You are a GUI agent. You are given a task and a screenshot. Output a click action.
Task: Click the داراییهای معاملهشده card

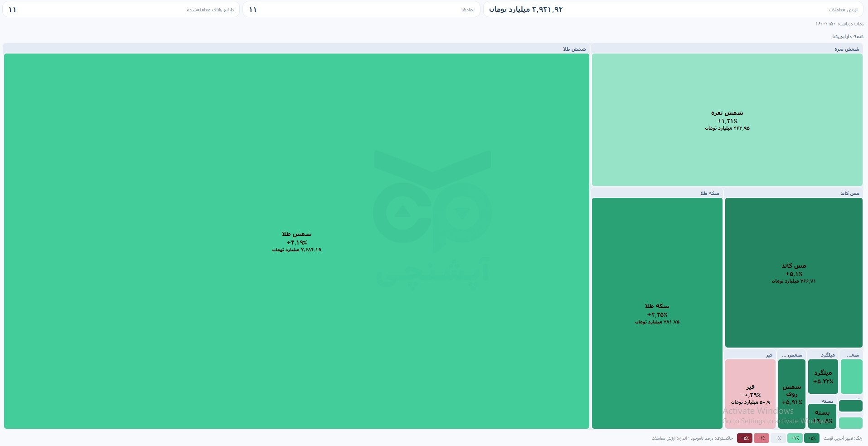click(121, 10)
